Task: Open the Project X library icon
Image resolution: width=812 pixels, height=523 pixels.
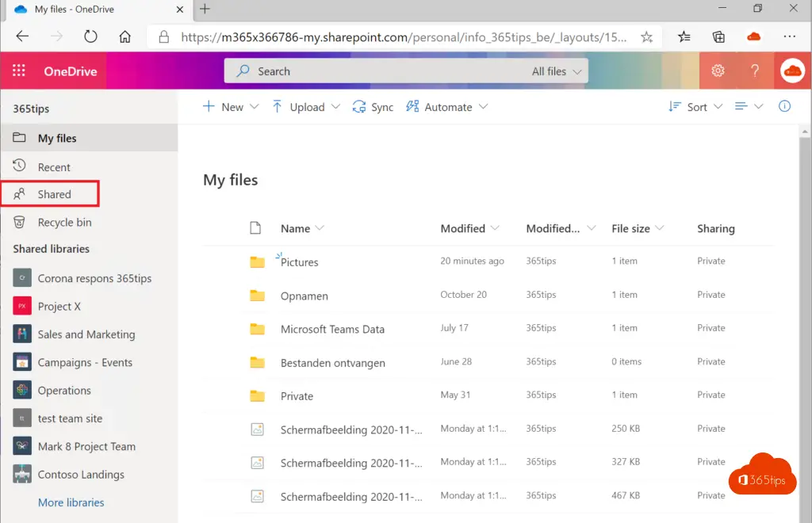Action: (x=21, y=306)
